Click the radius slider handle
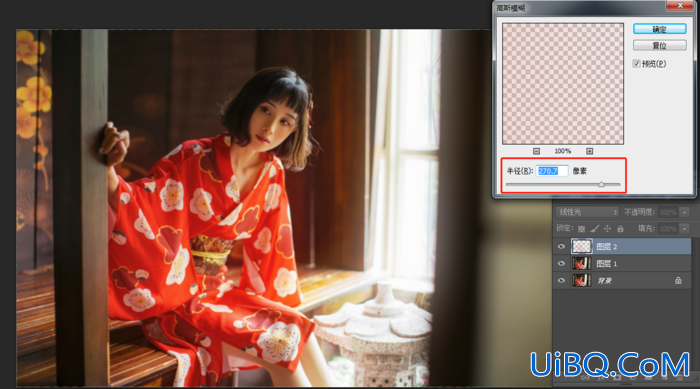Screen dimensions: 700x389 [x=601, y=184]
